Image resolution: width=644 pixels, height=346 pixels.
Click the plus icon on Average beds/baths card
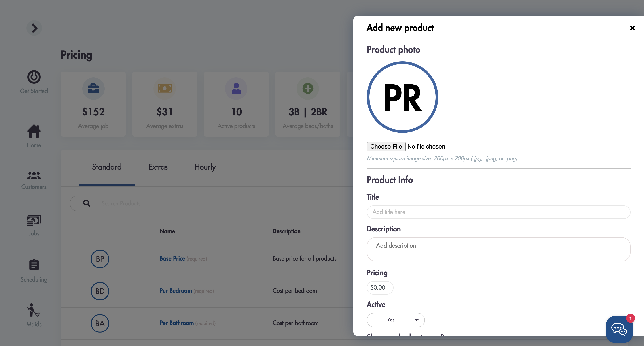click(308, 88)
